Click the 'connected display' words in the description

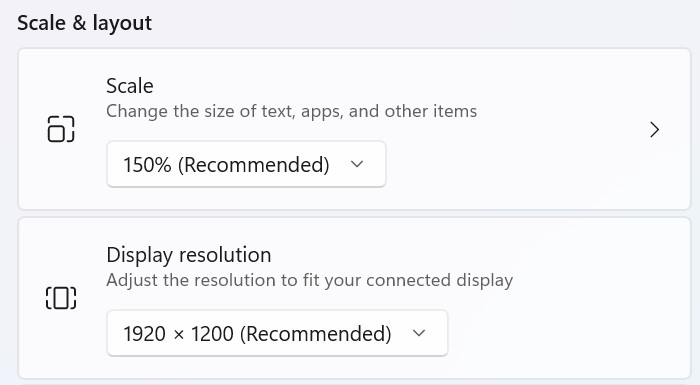tap(439, 280)
